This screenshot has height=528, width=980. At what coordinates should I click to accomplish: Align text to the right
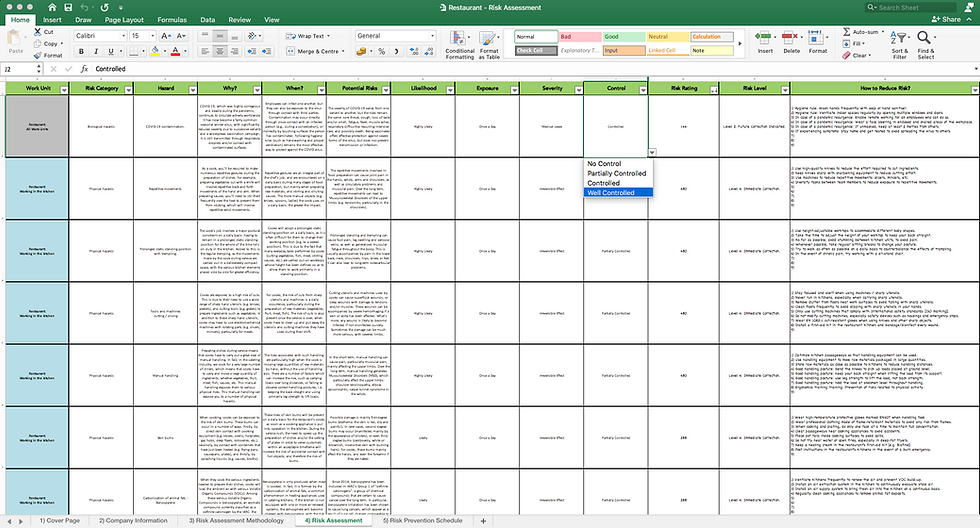234,51
